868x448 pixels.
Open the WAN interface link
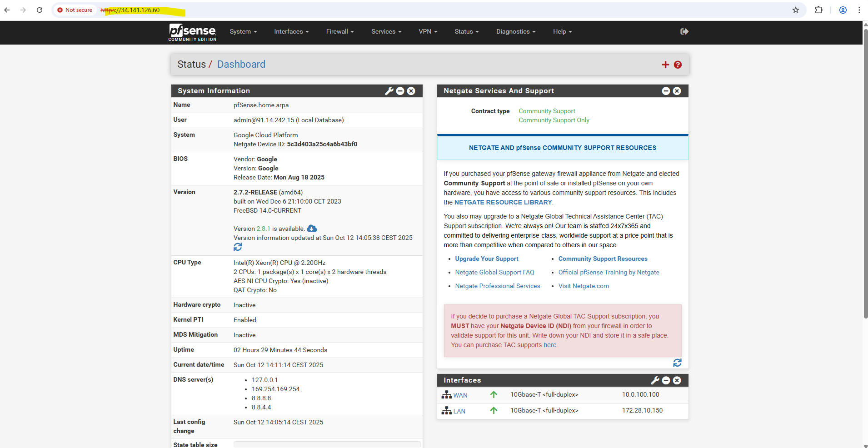[460, 395]
